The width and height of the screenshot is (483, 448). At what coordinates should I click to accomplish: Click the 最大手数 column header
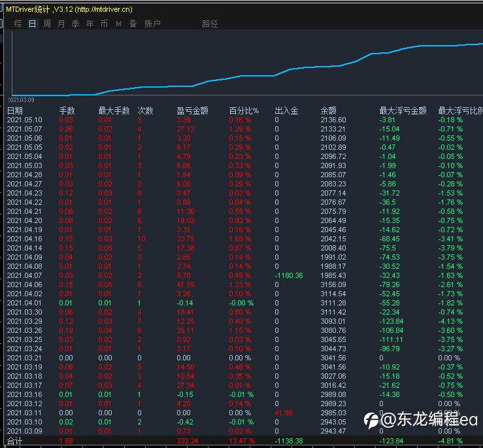coord(114,111)
